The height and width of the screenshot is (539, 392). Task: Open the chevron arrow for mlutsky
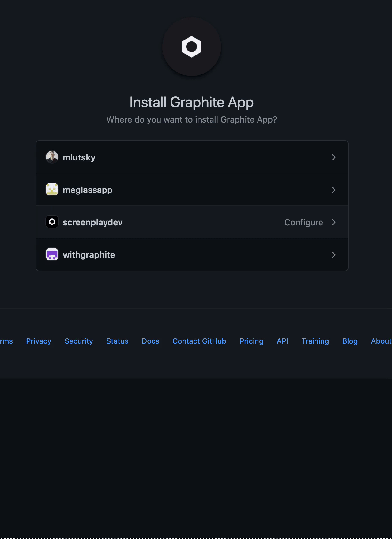334,157
